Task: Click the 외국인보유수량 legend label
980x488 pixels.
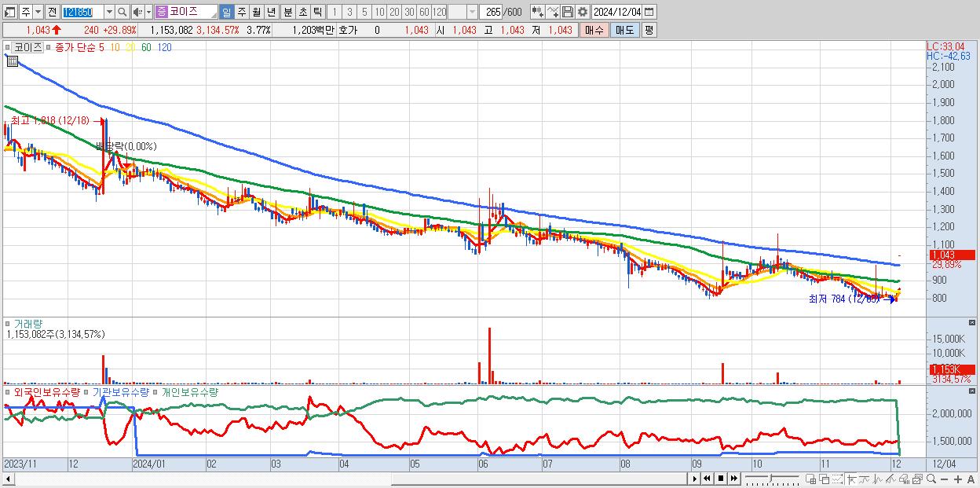Action: click(46, 391)
